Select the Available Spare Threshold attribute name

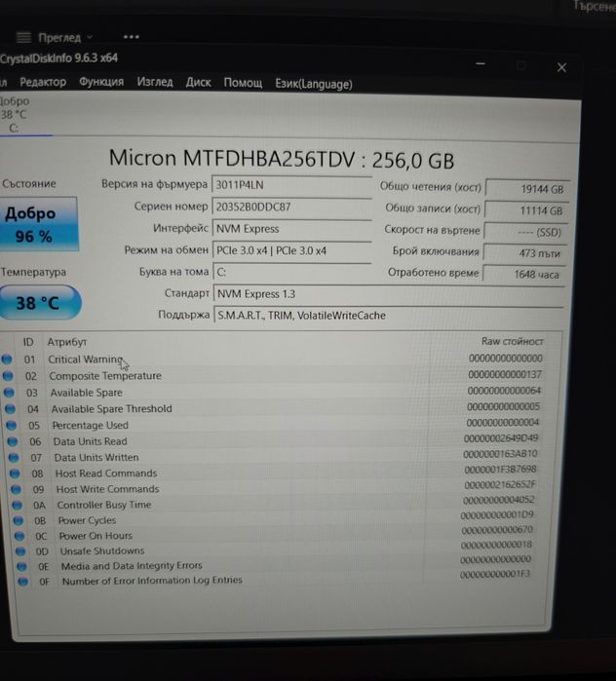(112, 409)
